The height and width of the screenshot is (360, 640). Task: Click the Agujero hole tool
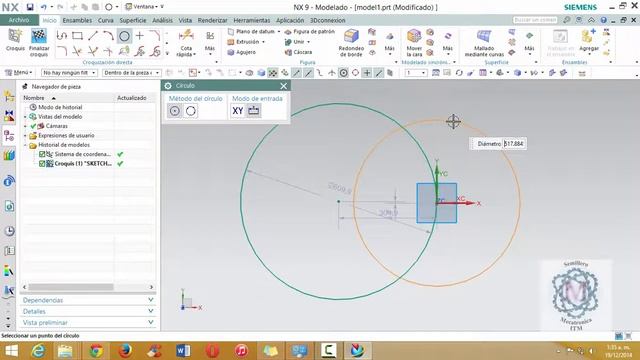[x=242, y=52]
